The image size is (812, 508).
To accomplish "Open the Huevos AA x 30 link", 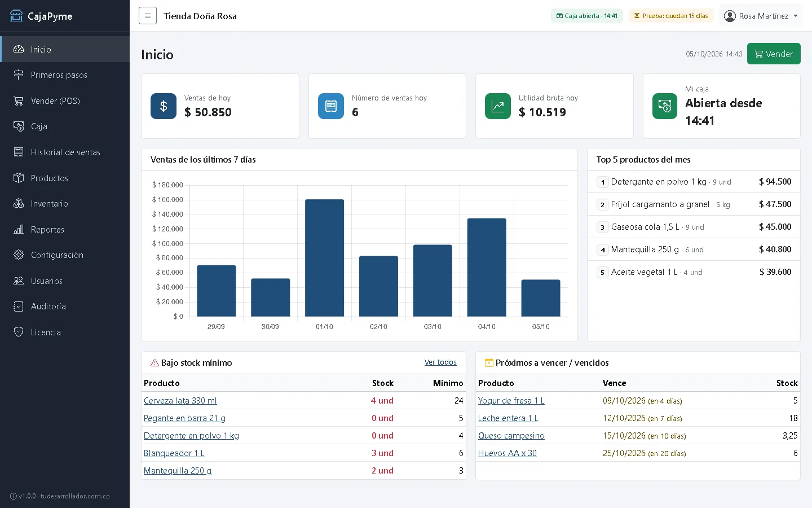I will (507, 453).
